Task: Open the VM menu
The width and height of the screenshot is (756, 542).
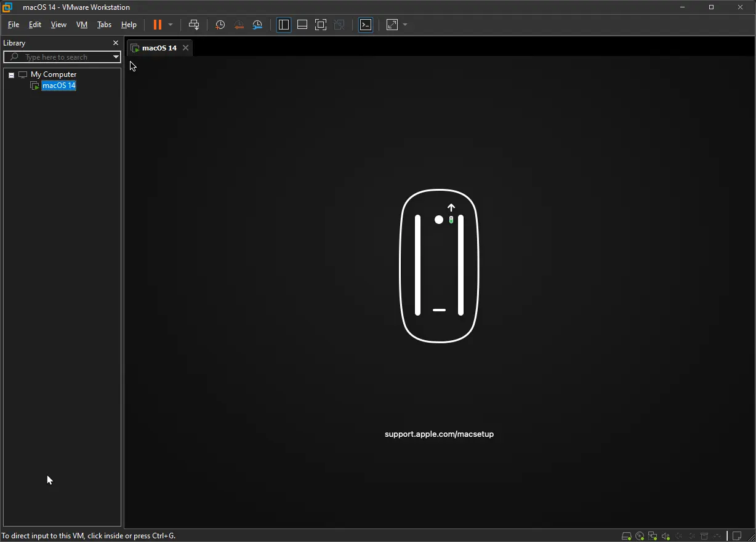Action: coord(82,25)
